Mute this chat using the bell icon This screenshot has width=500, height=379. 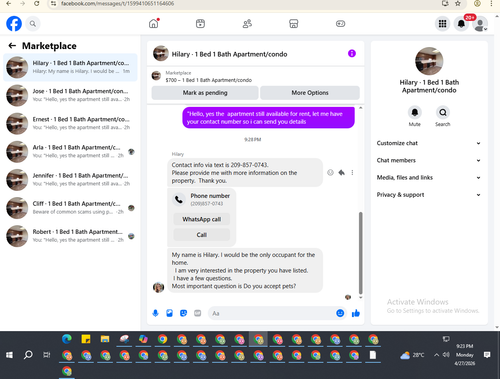tap(415, 112)
